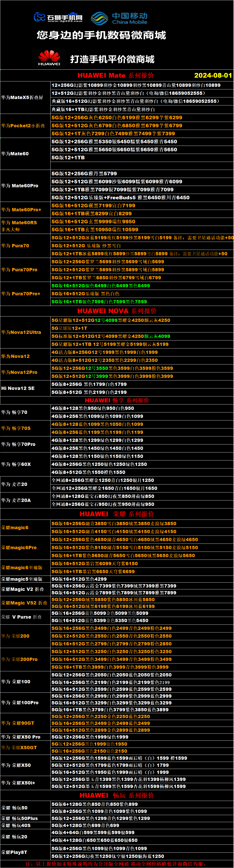Screen dimensions: 234x868
Task: Click the 典藏版16+1TB幻影紫 row
Action: (142, 109)
